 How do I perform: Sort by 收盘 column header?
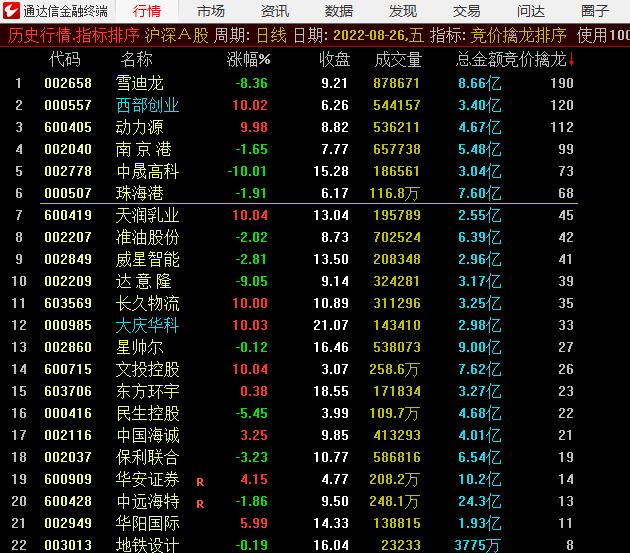[334, 59]
